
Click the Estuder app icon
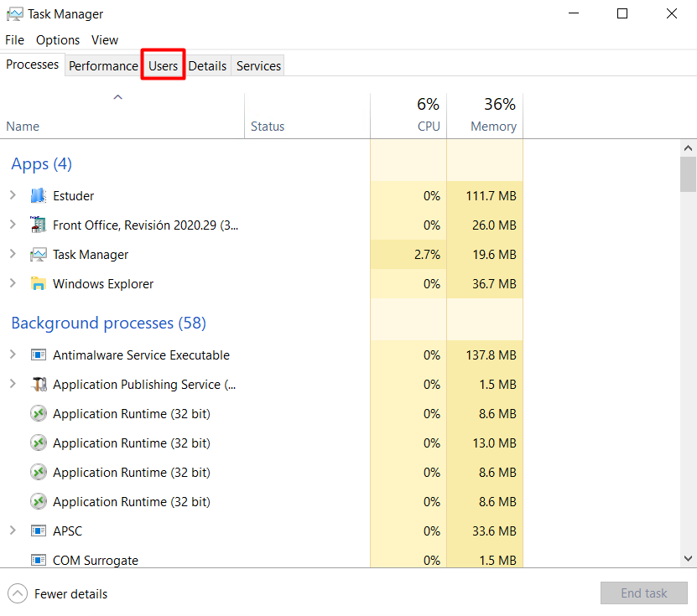(39, 195)
